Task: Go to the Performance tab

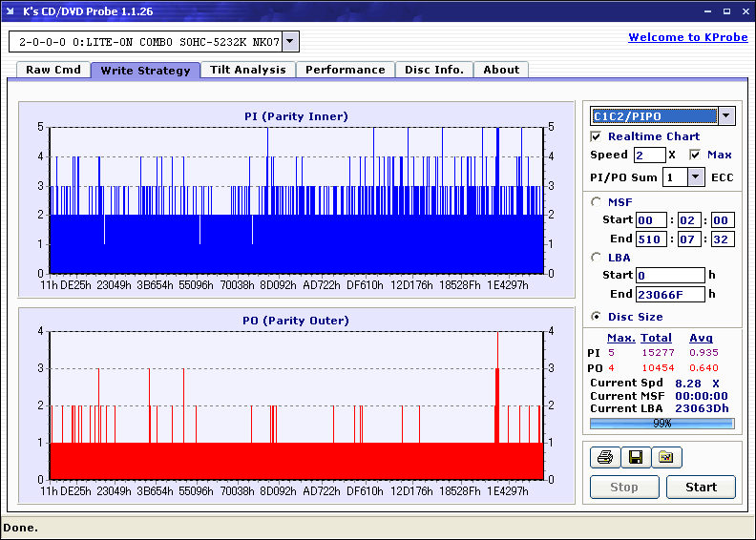Action: (x=345, y=70)
